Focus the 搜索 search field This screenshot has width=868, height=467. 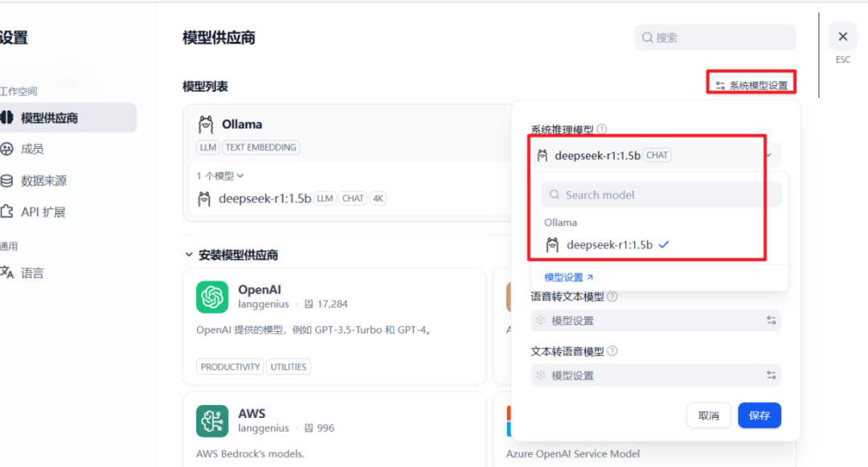coord(715,38)
